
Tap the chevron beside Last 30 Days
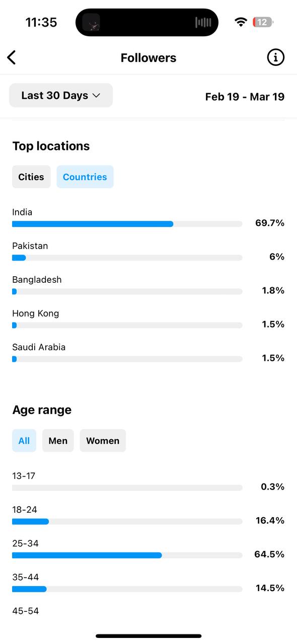[97, 96]
